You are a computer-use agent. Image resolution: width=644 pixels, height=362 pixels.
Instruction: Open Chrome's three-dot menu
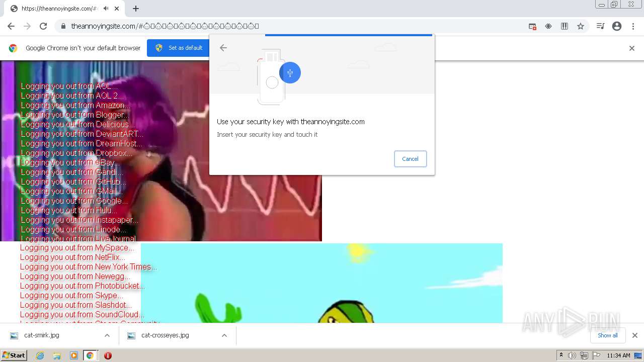633,26
